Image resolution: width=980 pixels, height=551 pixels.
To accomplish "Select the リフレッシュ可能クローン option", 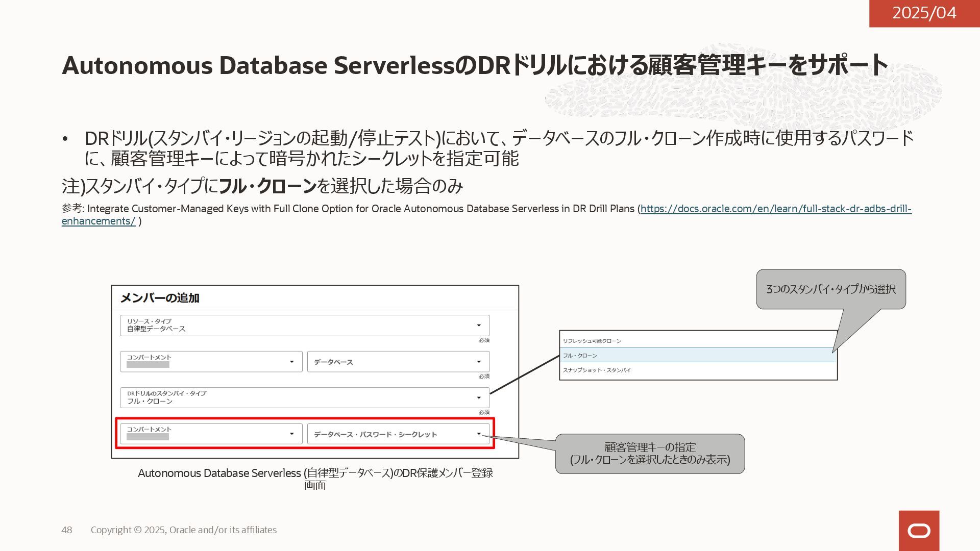I will tap(698, 340).
